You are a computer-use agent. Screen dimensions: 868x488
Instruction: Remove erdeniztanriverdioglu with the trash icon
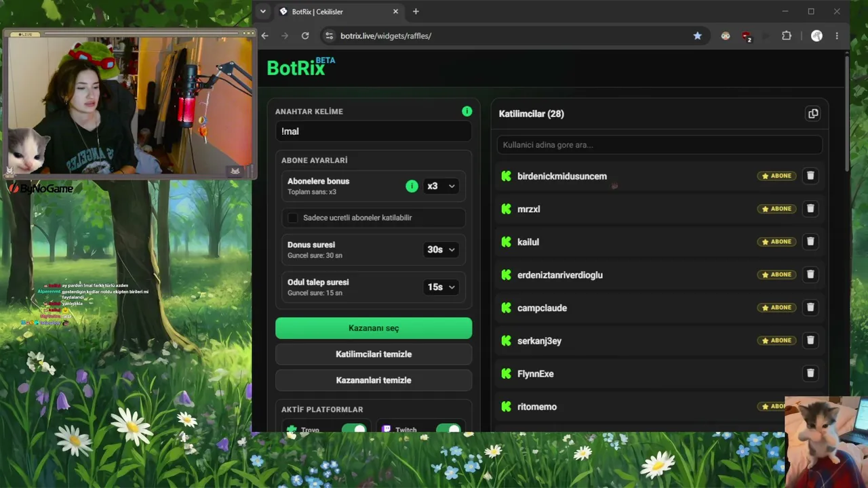point(810,274)
